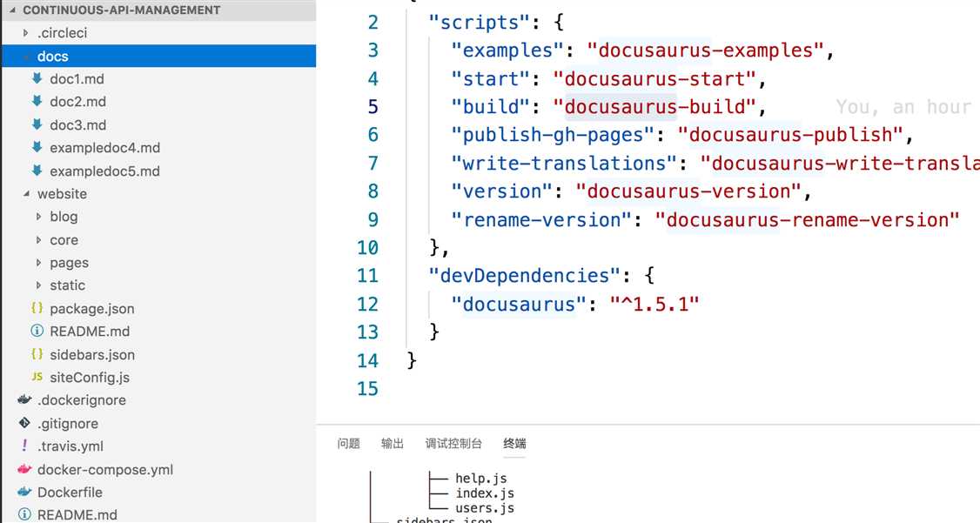980x523 pixels.
Task: Switch to the 终端 (Terminal) tab
Action: [x=514, y=444]
